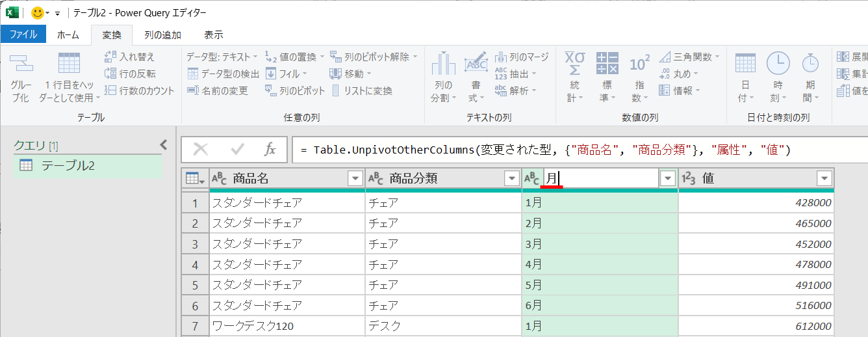Viewport: 868px width, 337px height.
Task: Select the Transform (変換) tab
Action: (x=112, y=34)
